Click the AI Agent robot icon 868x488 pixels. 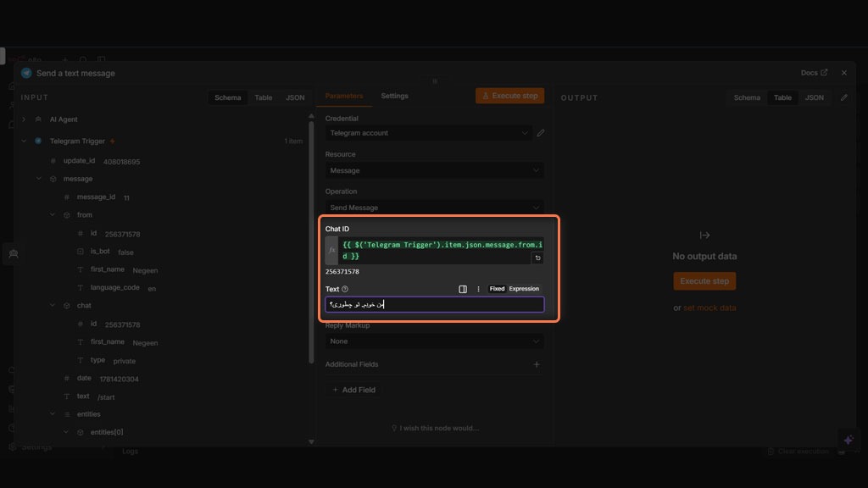click(38, 119)
